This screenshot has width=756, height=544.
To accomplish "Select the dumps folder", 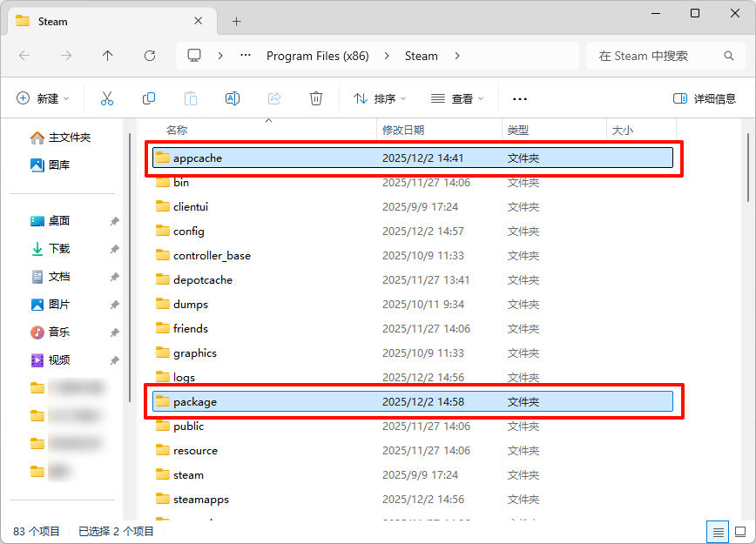I will tap(413, 305).
